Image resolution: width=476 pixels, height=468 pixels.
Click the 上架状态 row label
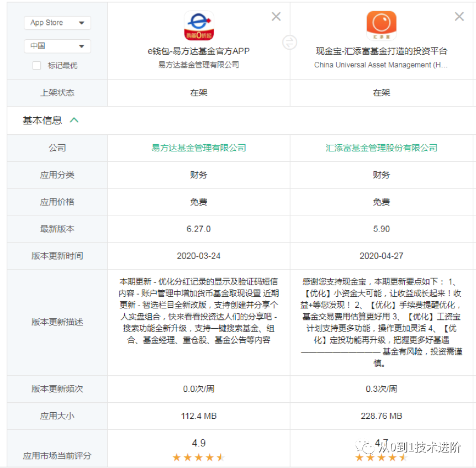[57, 93]
